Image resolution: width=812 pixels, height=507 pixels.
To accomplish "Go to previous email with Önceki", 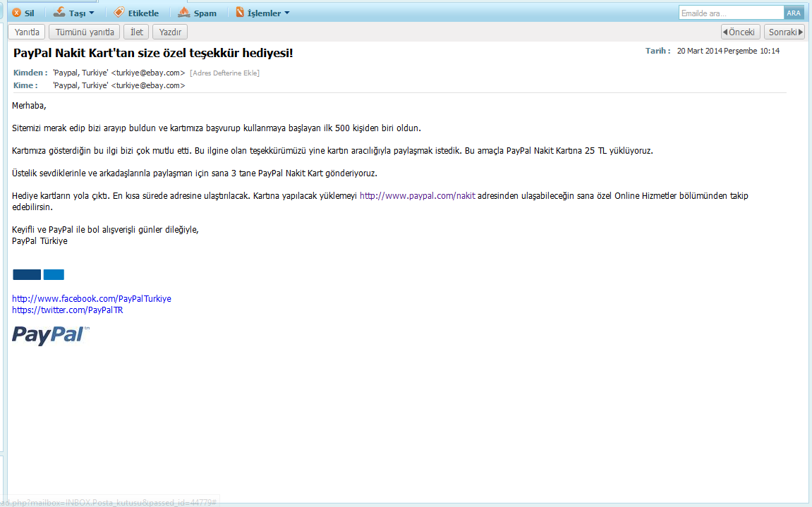I will (741, 32).
